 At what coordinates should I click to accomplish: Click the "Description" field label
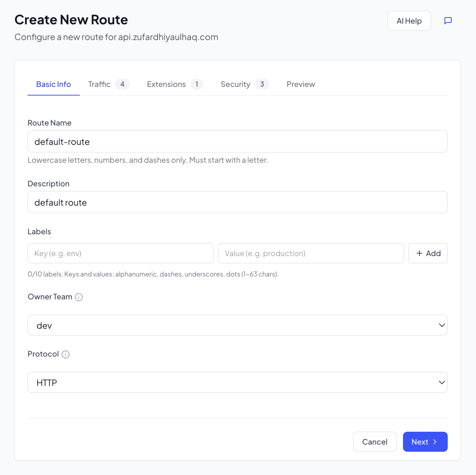[48, 184]
